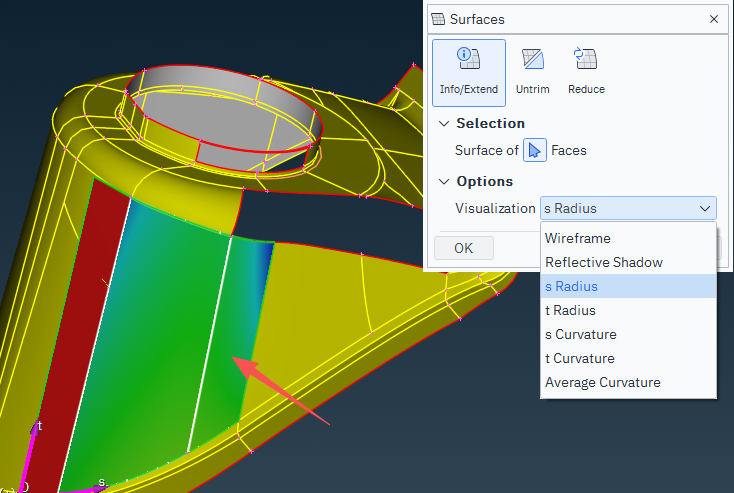Collapse the Options section
This screenshot has width=734, height=493.
tap(444, 181)
